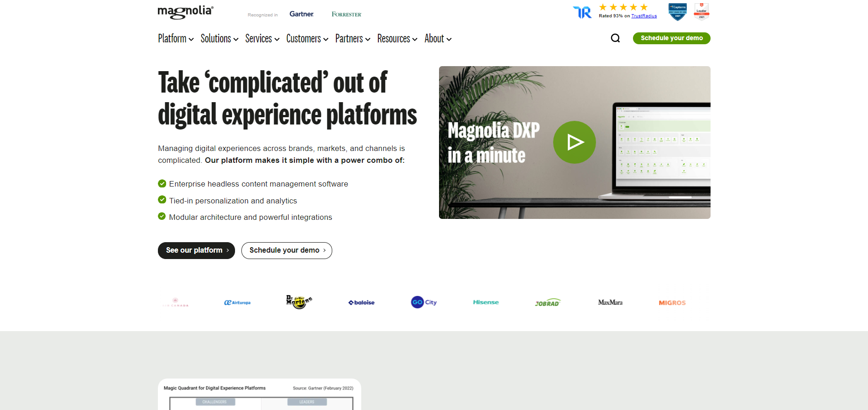868x410 pixels.
Task: Open the Resources dropdown menu
Action: [x=397, y=39]
